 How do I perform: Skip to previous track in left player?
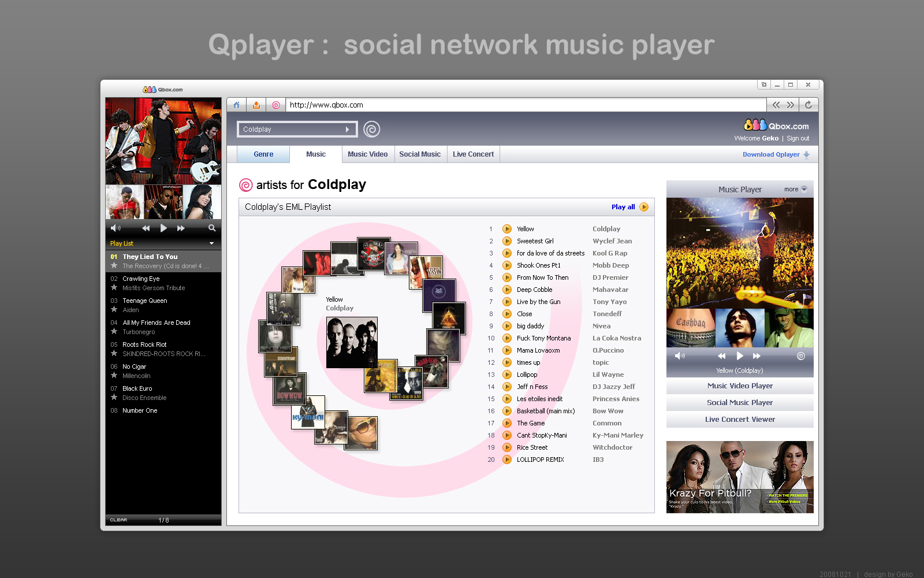click(x=146, y=228)
